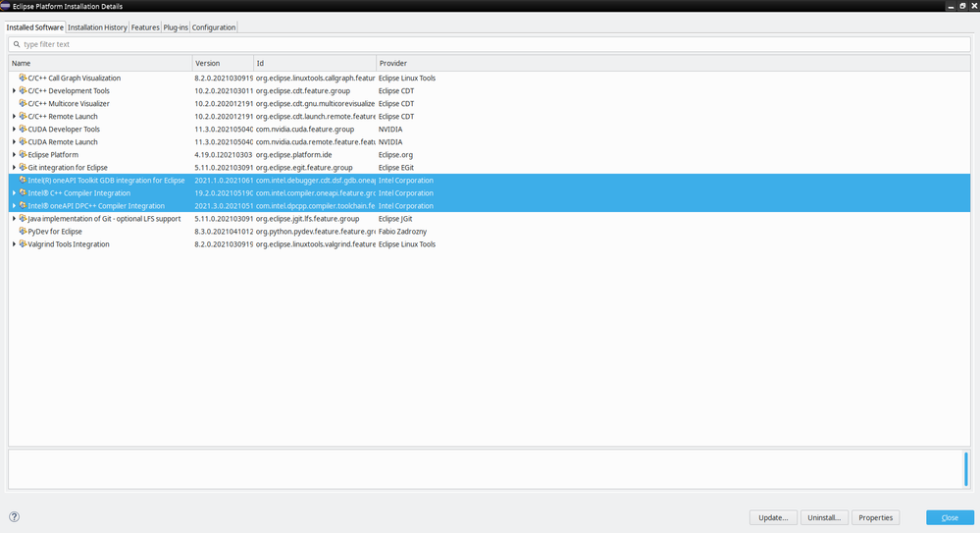Image resolution: width=980 pixels, height=533 pixels.
Task: Sort the list by the Name column header
Action: (x=101, y=63)
